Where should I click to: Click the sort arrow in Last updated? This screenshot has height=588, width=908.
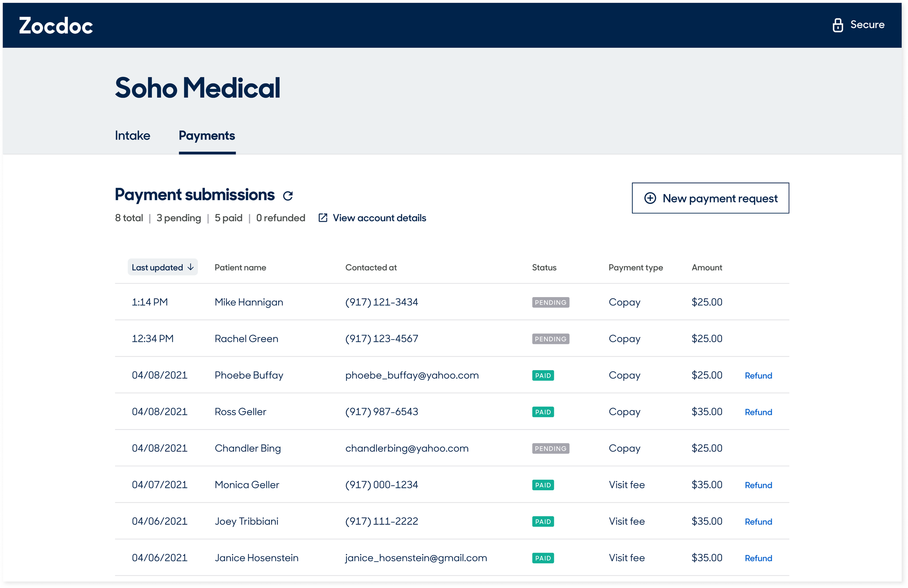coord(191,267)
